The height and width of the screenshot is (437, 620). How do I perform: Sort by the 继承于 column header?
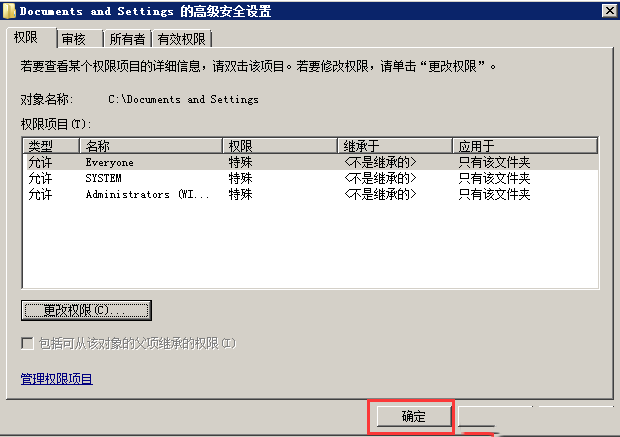coord(395,146)
